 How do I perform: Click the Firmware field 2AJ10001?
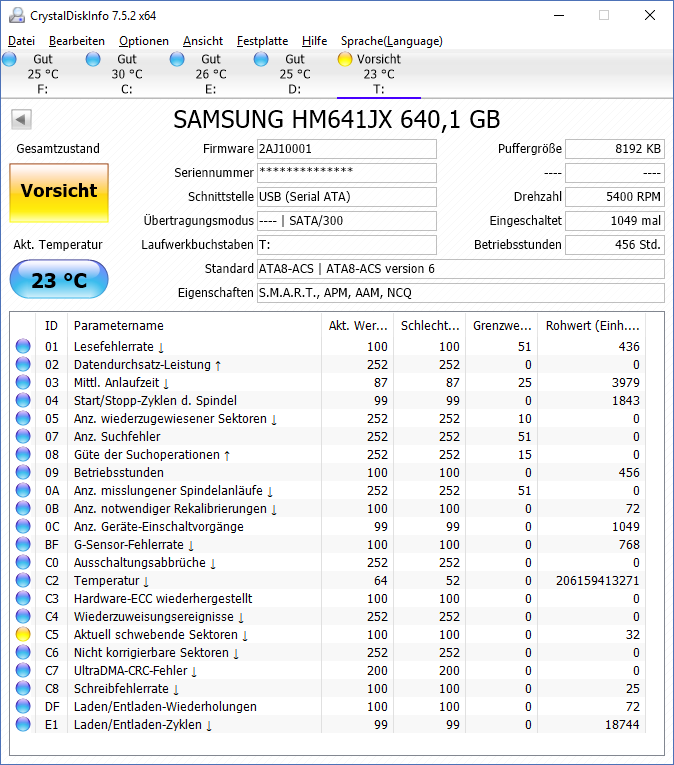pyautogui.click(x=347, y=149)
